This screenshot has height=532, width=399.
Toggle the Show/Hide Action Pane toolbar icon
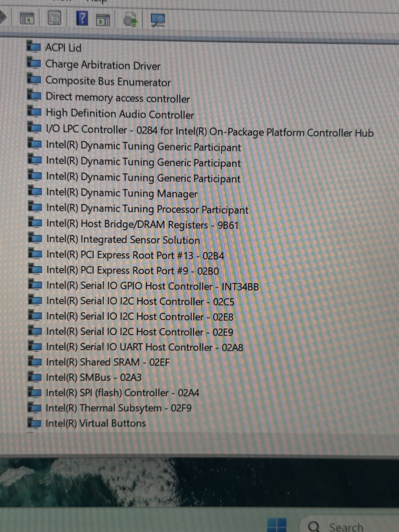click(103, 20)
